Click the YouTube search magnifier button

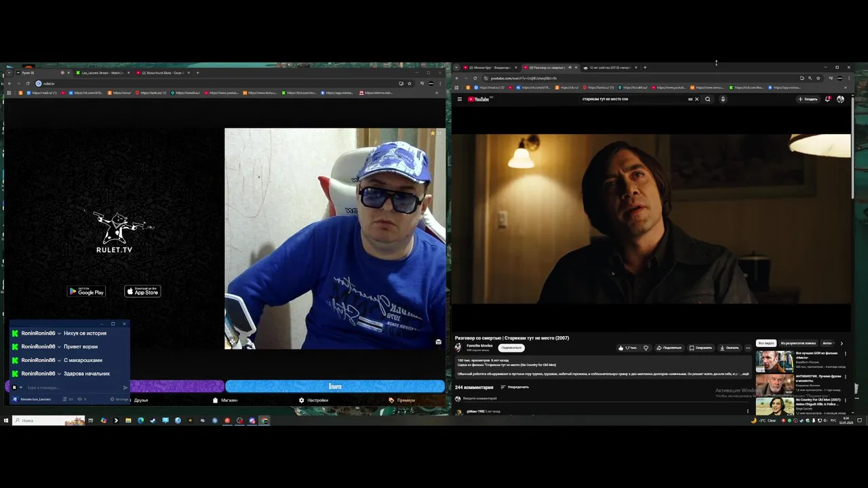(707, 99)
